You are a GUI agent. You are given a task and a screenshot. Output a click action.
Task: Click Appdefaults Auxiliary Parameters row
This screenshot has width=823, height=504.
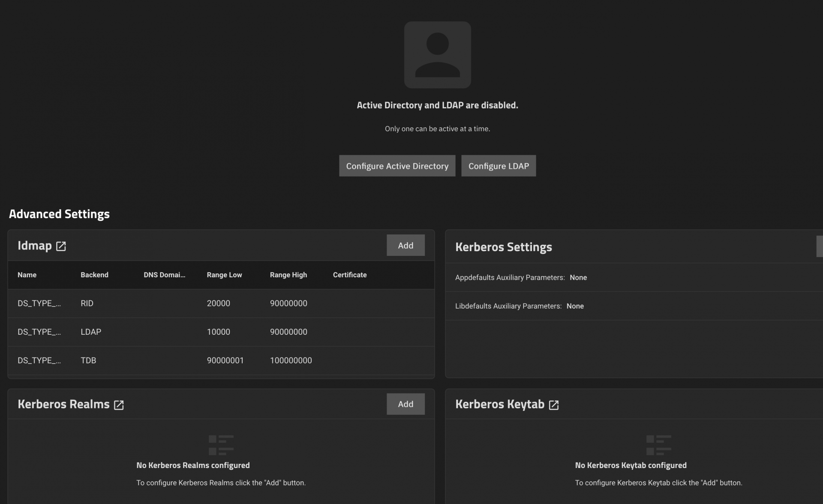(x=634, y=278)
